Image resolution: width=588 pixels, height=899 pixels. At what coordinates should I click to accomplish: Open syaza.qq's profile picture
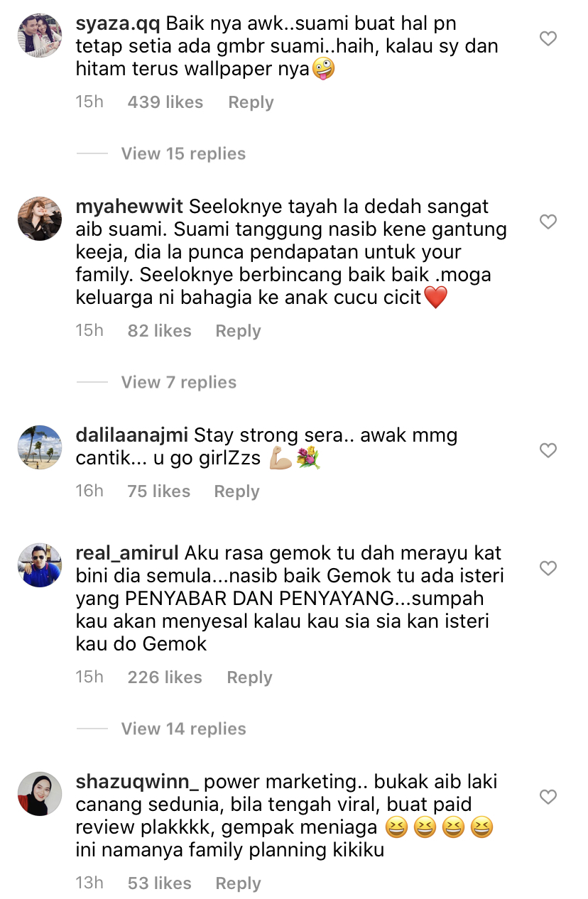click(40, 34)
